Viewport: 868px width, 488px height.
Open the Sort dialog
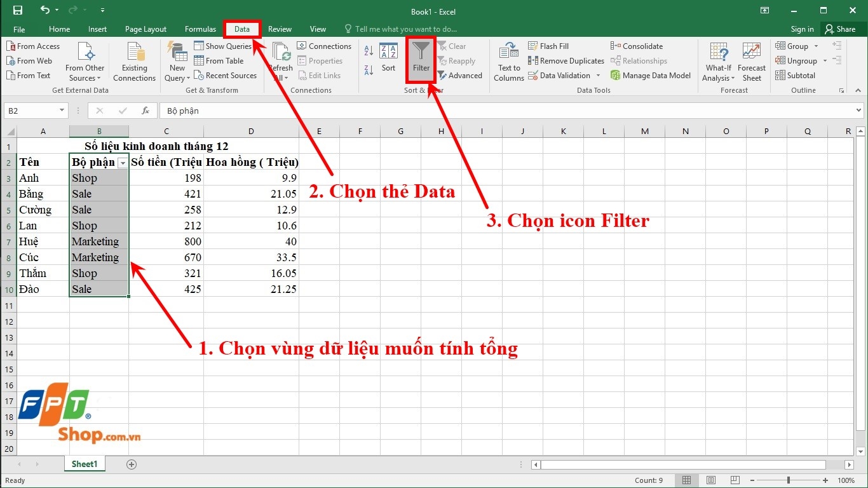point(388,58)
